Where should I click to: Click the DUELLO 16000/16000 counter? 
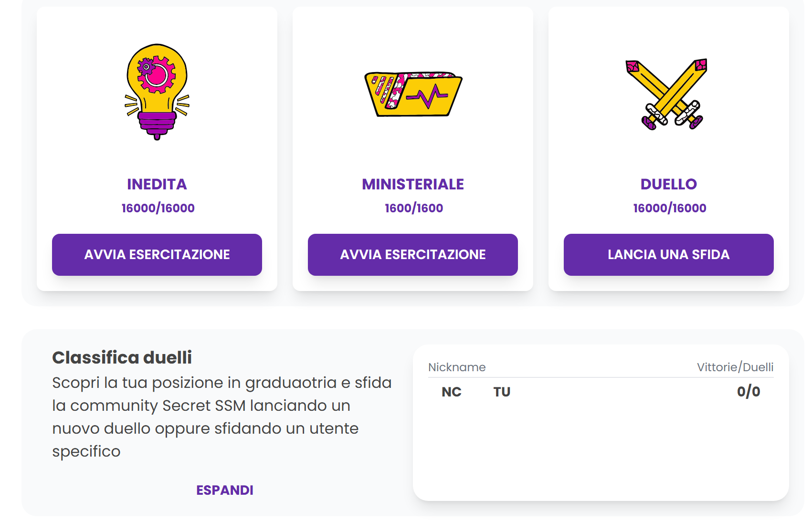670,208
